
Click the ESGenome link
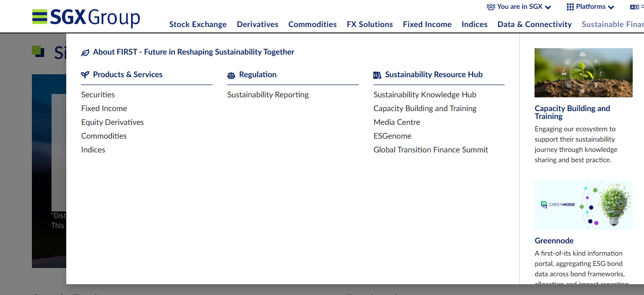[392, 136]
